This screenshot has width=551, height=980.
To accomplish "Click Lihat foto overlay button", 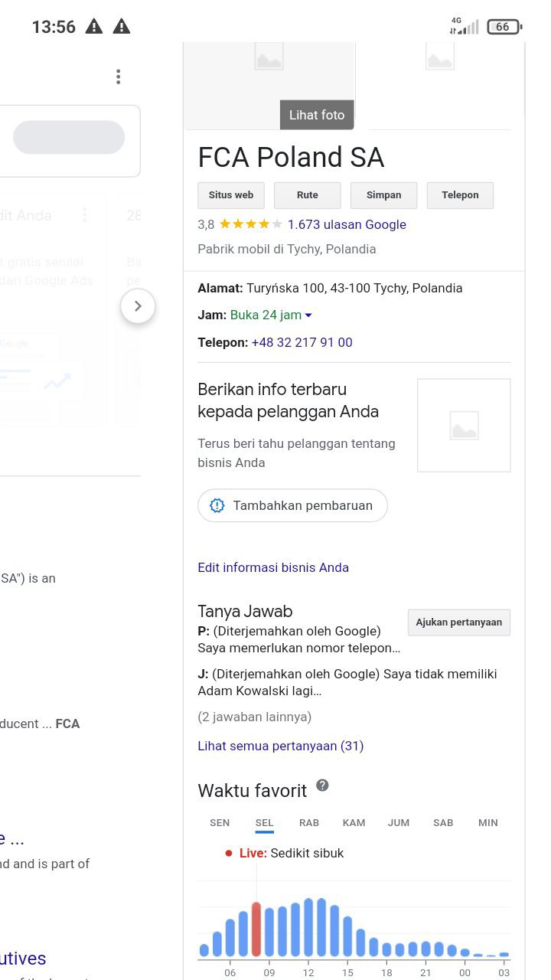I will [317, 115].
